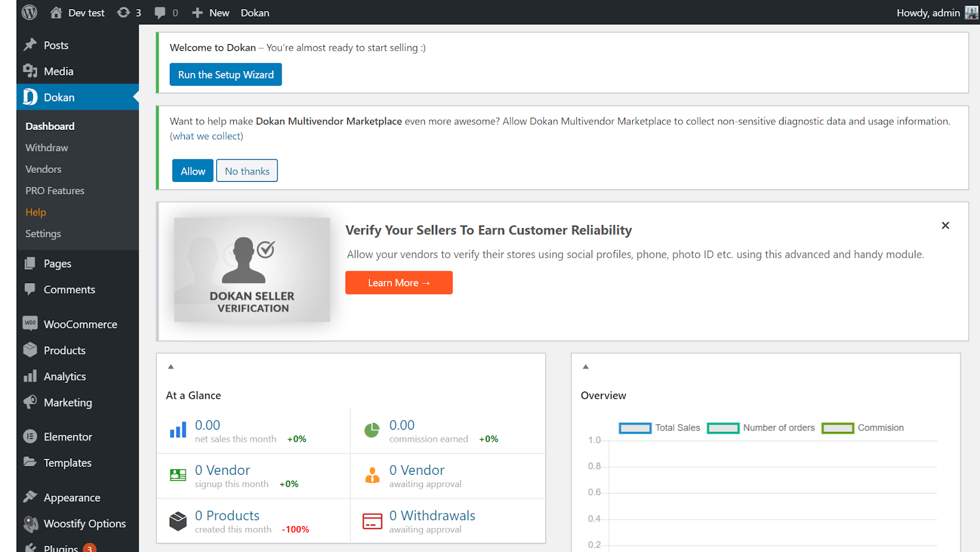Open the Dokan Help submenu item
This screenshot has width=980, height=552.
[x=36, y=212]
